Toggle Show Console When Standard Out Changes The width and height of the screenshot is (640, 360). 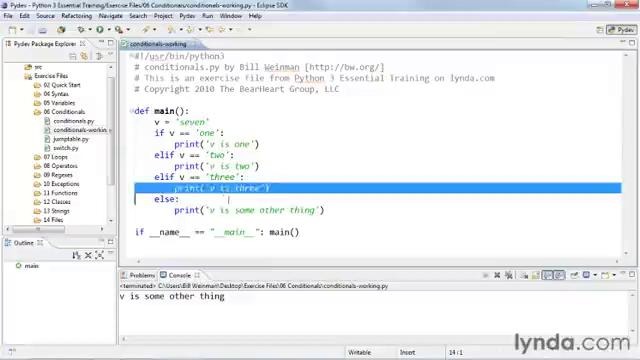(547, 275)
